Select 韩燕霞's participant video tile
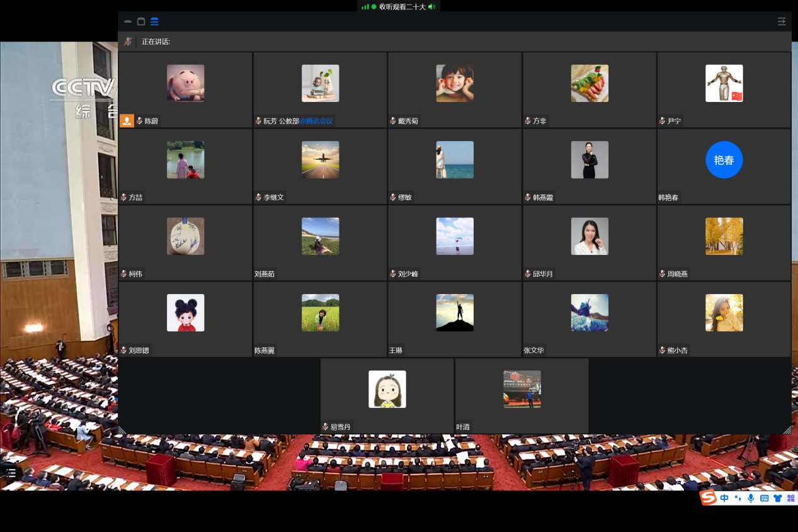The image size is (798, 532). (x=590, y=166)
